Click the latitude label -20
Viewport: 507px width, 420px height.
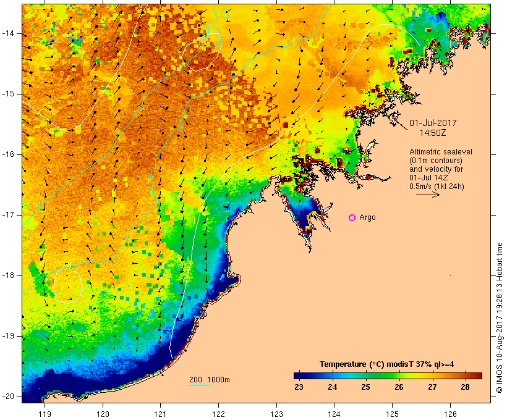point(8,397)
